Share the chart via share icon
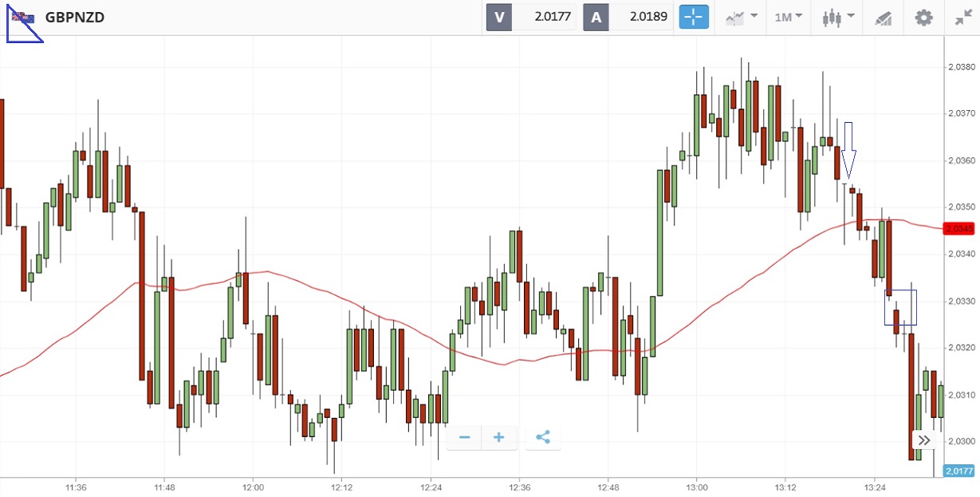Screen dimensions: 980x497 point(543,437)
